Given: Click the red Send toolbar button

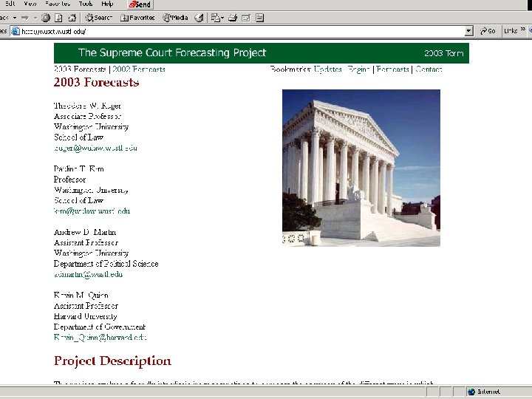Looking at the screenshot, I should coord(140,4).
